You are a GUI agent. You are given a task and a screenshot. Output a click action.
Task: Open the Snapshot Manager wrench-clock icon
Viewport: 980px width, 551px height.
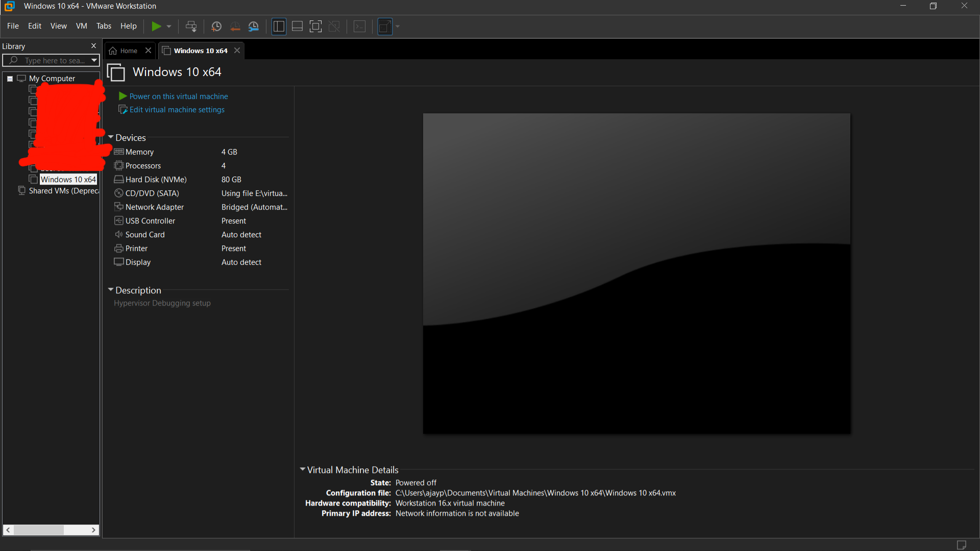(254, 26)
